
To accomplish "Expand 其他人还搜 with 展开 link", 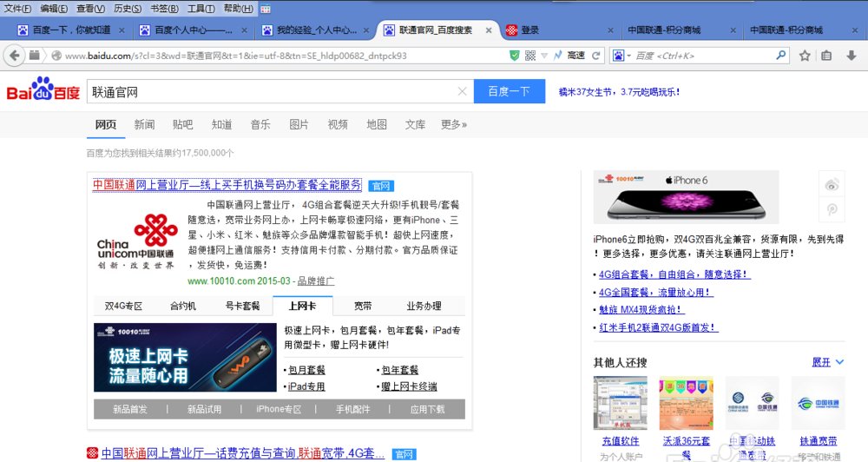I will (x=827, y=362).
